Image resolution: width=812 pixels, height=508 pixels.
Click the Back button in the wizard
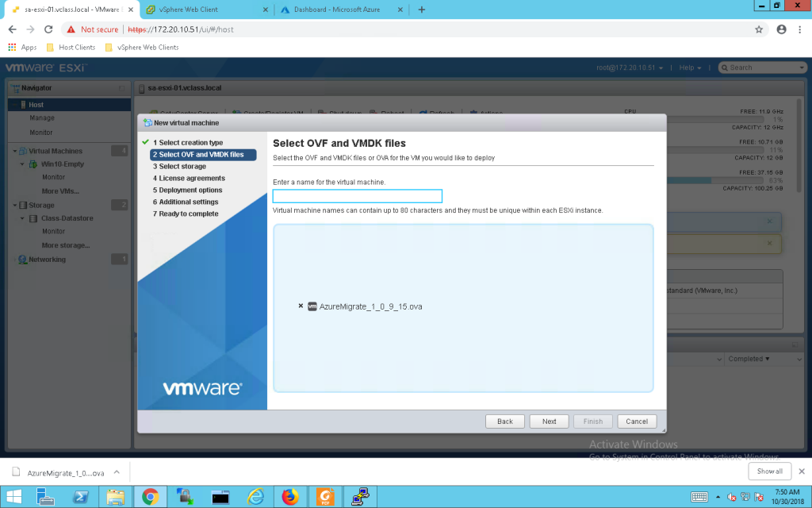505,421
